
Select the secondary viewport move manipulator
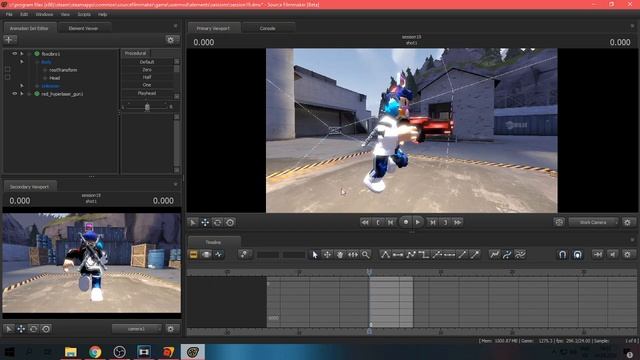(21, 329)
